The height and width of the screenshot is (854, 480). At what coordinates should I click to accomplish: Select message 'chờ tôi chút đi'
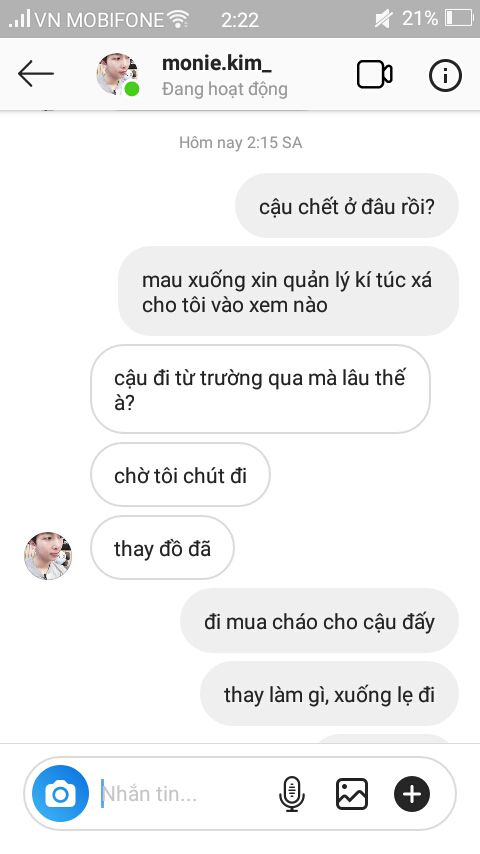pos(180,475)
